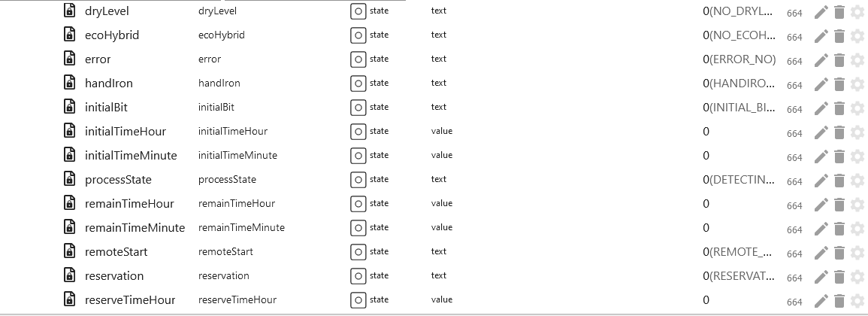The width and height of the screenshot is (868, 316).
Task: Click the remoteStart value 0(REMOTE_...
Action: coord(739,252)
